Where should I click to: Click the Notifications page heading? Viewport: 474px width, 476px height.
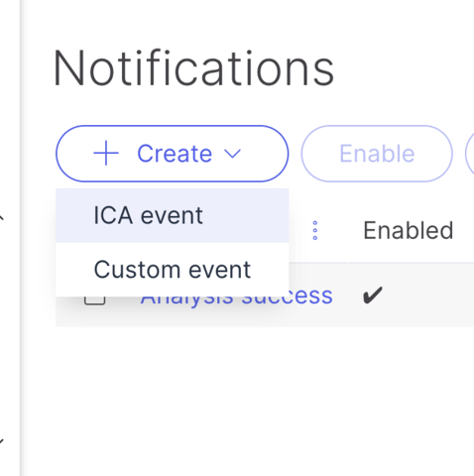193,68
